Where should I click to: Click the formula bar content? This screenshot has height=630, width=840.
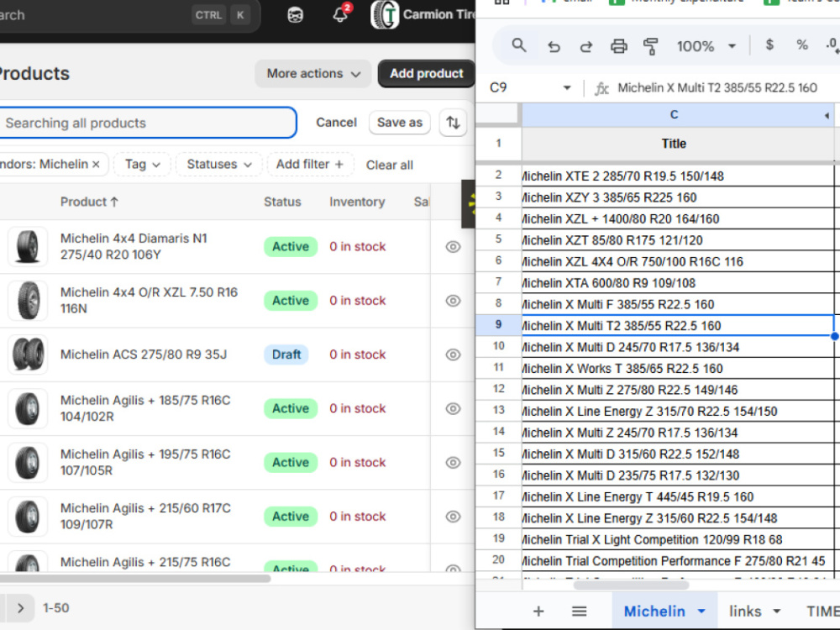tap(717, 88)
